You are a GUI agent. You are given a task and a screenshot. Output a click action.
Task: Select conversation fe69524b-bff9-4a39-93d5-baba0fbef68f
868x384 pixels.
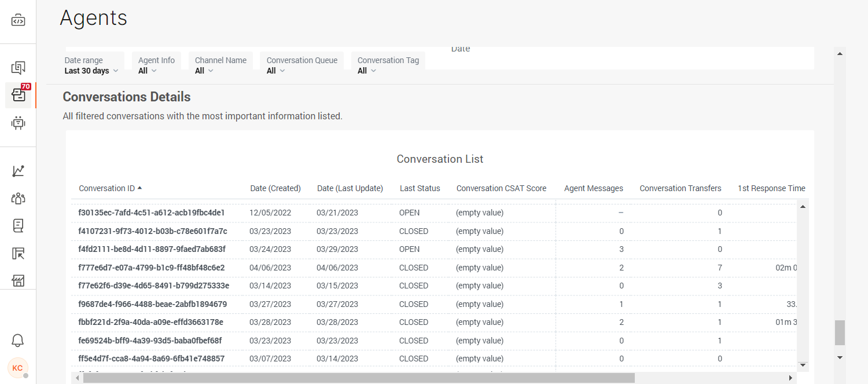(x=150, y=341)
